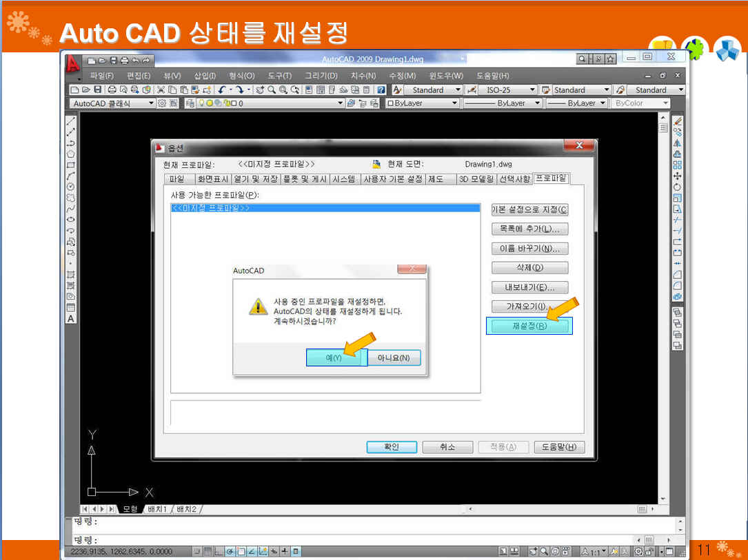
Task: Click the Erase tool in modify toolbar
Action: pyautogui.click(x=677, y=121)
